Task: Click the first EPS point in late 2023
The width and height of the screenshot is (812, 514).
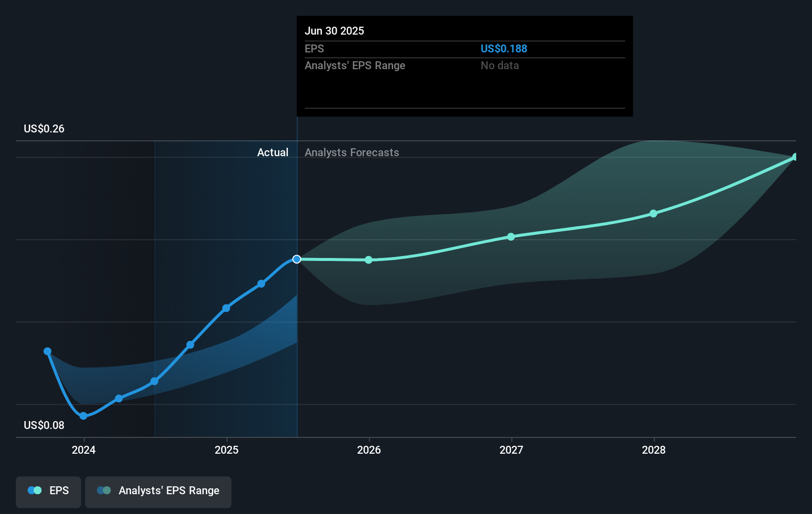Action: point(47,351)
